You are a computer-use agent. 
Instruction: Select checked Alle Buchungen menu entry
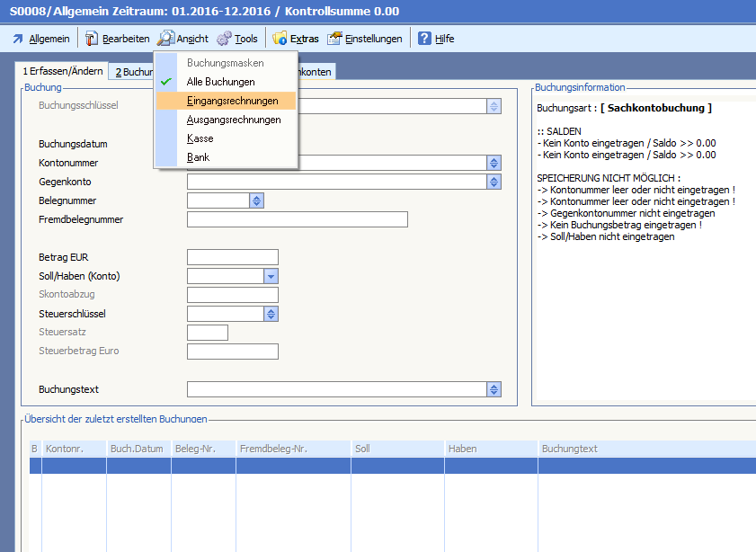(x=220, y=82)
